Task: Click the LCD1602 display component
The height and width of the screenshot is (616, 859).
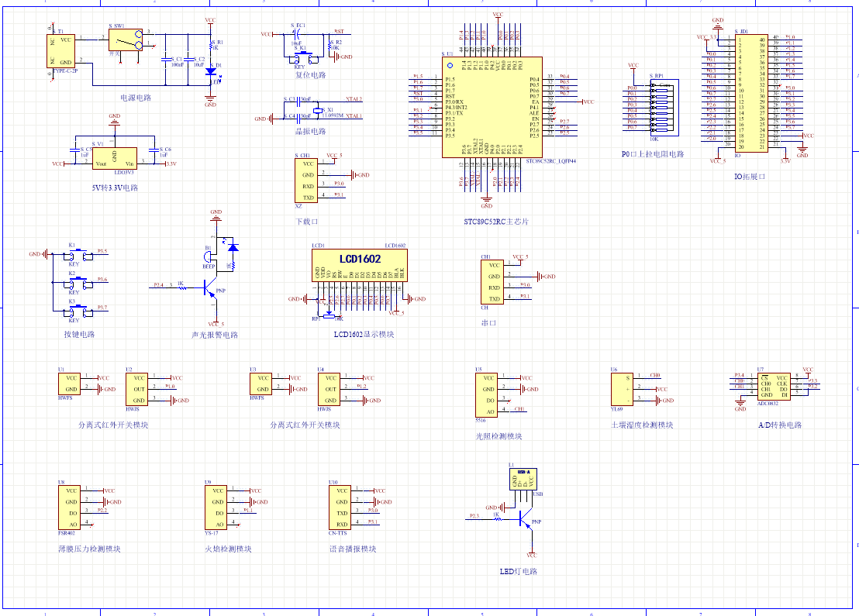Action: pyautogui.click(x=360, y=264)
